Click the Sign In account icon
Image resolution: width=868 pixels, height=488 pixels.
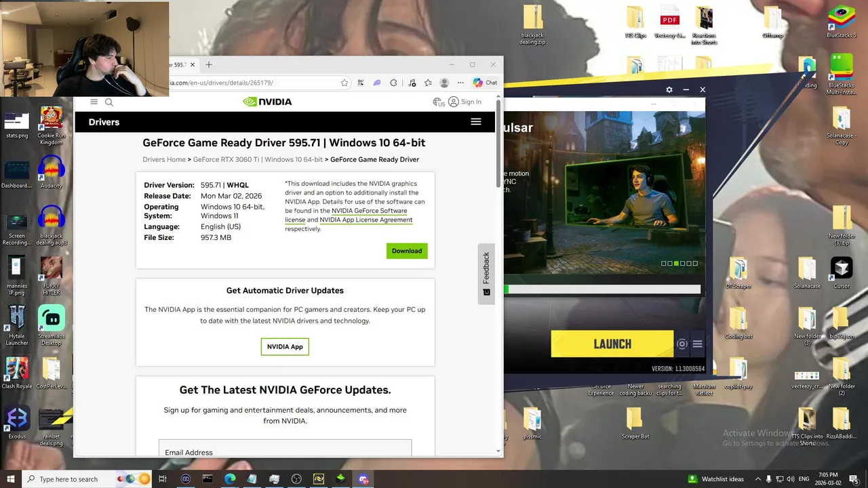(x=454, y=102)
